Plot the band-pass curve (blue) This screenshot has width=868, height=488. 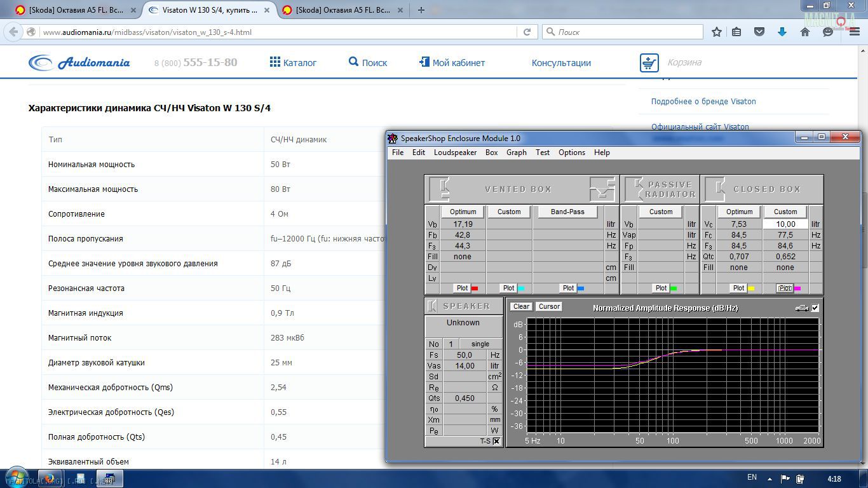click(568, 288)
